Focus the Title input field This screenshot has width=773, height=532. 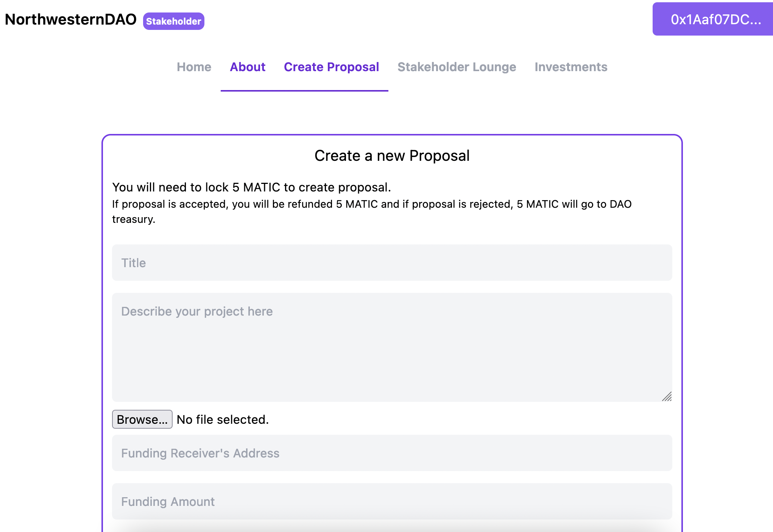(392, 263)
